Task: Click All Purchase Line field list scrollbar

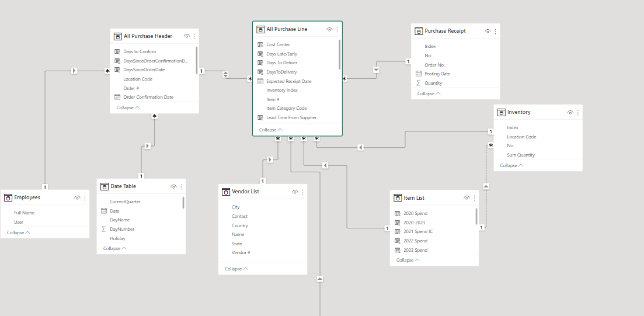Action: click(340, 54)
